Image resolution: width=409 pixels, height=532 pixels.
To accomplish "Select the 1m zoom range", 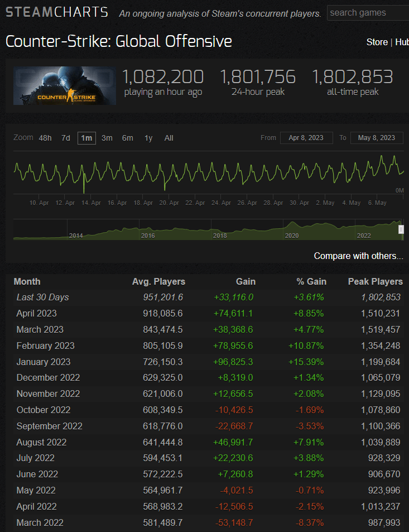I will pos(86,138).
